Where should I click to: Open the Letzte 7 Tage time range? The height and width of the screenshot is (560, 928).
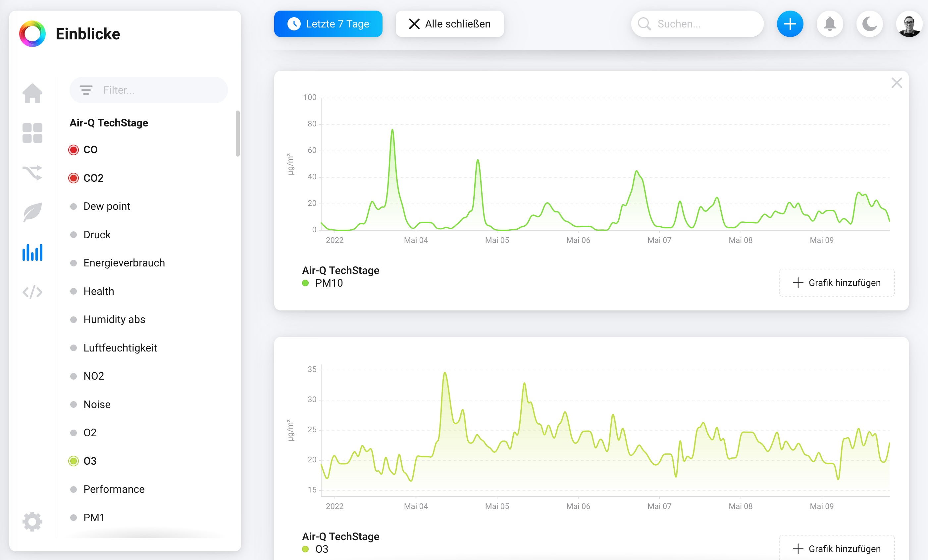(328, 24)
